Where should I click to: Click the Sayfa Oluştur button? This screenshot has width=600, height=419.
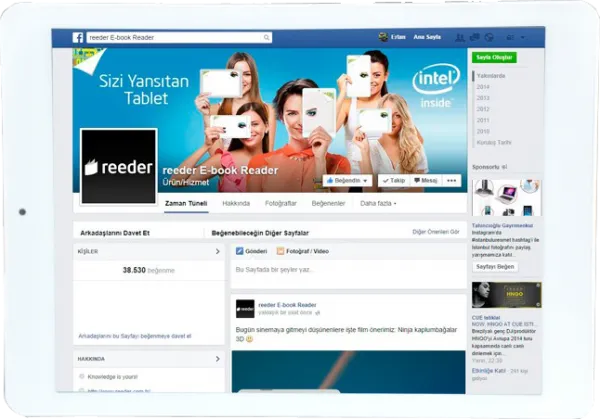tap(494, 57)
